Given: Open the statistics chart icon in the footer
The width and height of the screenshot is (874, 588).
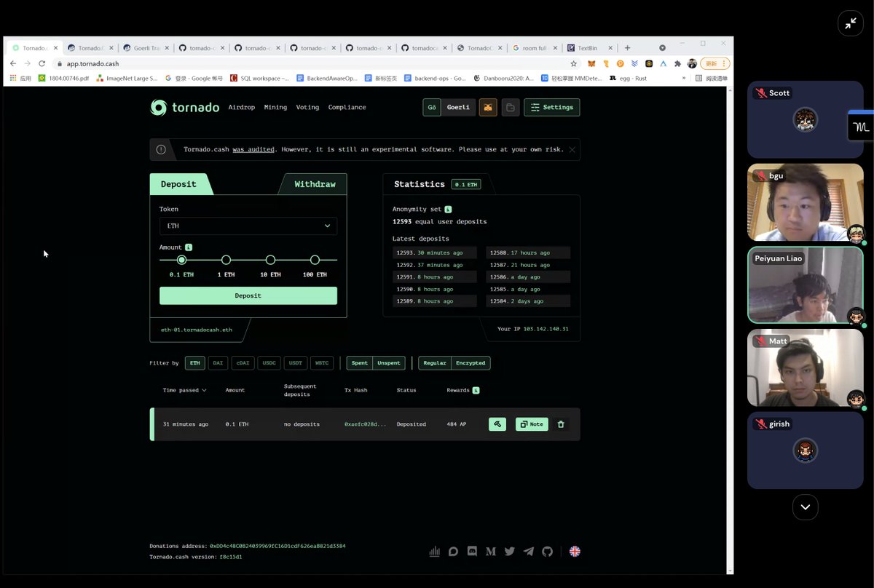Looking at the screenshot, I should coord(435,552).
